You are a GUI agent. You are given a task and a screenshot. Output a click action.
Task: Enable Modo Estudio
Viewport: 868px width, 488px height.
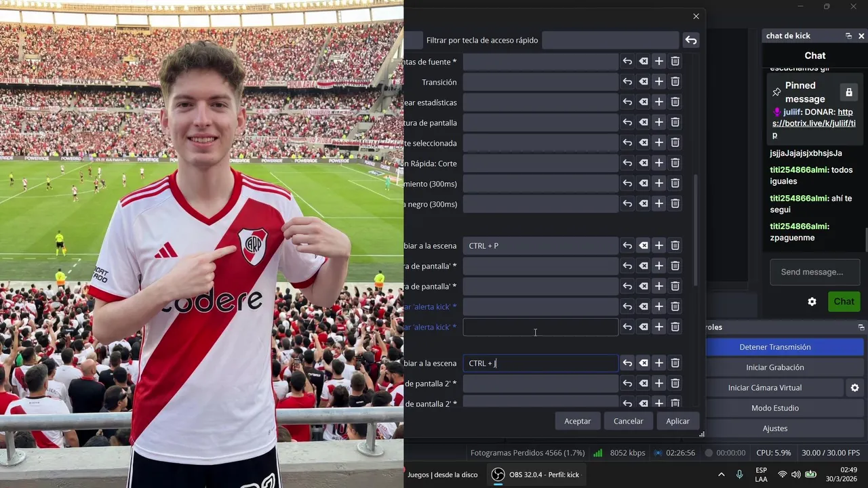[775, 408]
